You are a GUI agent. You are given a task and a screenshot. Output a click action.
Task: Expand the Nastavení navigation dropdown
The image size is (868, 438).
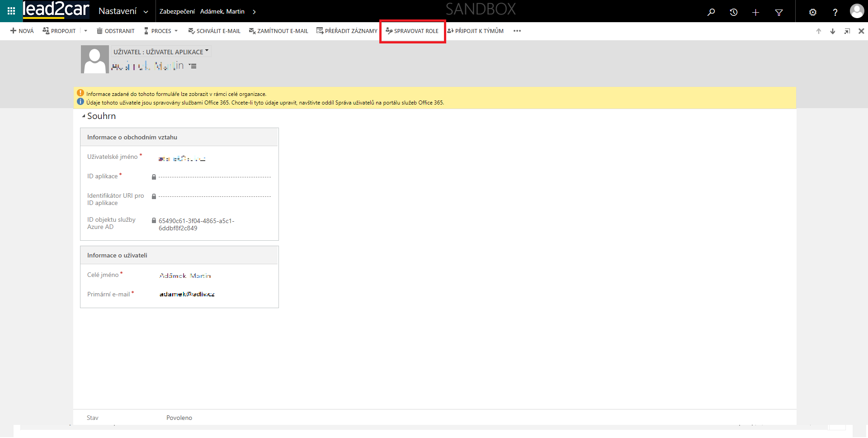point(146,12)
